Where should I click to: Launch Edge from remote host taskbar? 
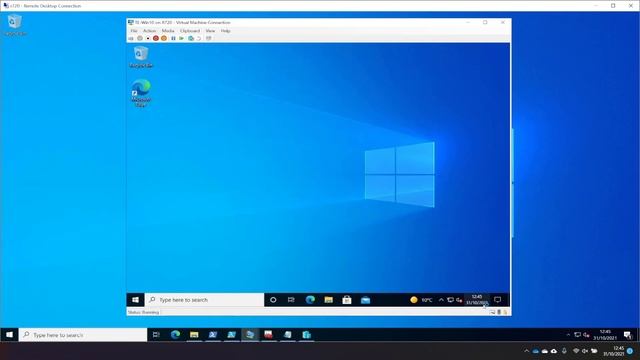tap(176, 335)
